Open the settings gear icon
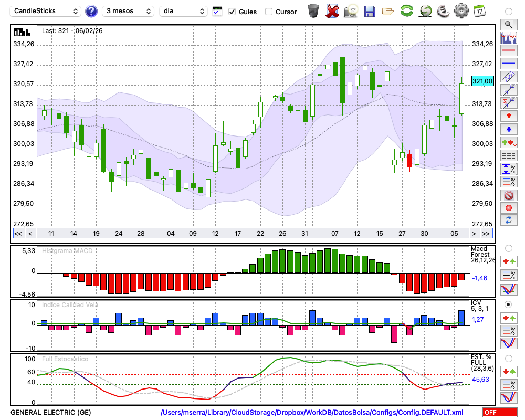 [x=461, y=11]
